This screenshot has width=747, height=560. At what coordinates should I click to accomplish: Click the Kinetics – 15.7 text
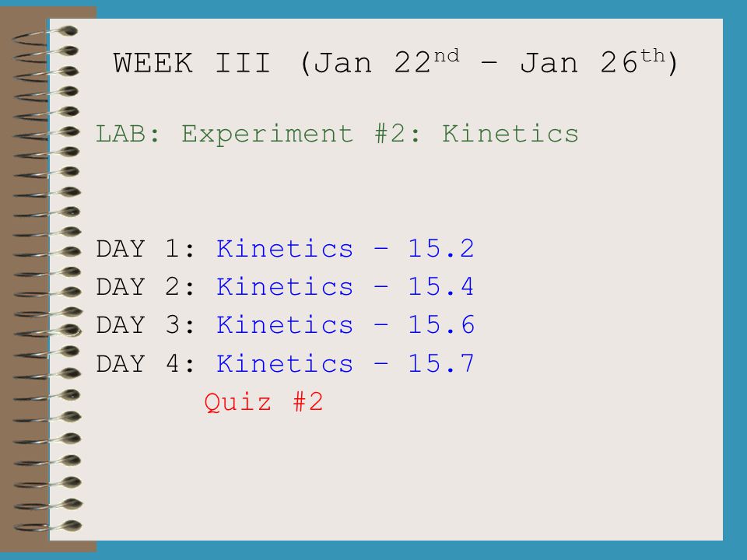(345, 364)
